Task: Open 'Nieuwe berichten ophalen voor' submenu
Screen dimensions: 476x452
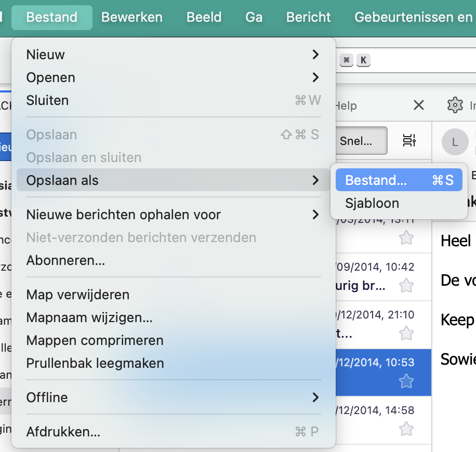Action: pyautogui.click(x=171, y=215)
